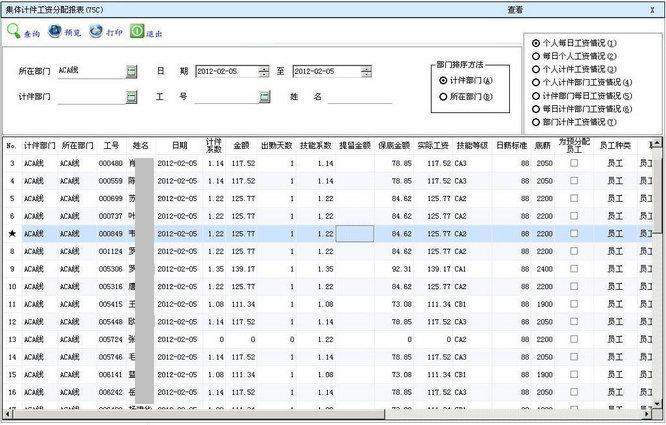Click the 打印 print icon
The height and width of the screenshot is (425, 666).
95,31
